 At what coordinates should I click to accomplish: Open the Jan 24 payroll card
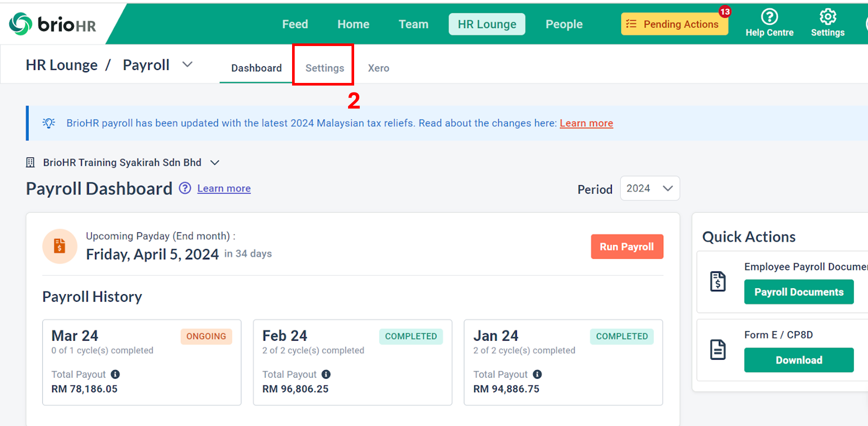point(563,363)
